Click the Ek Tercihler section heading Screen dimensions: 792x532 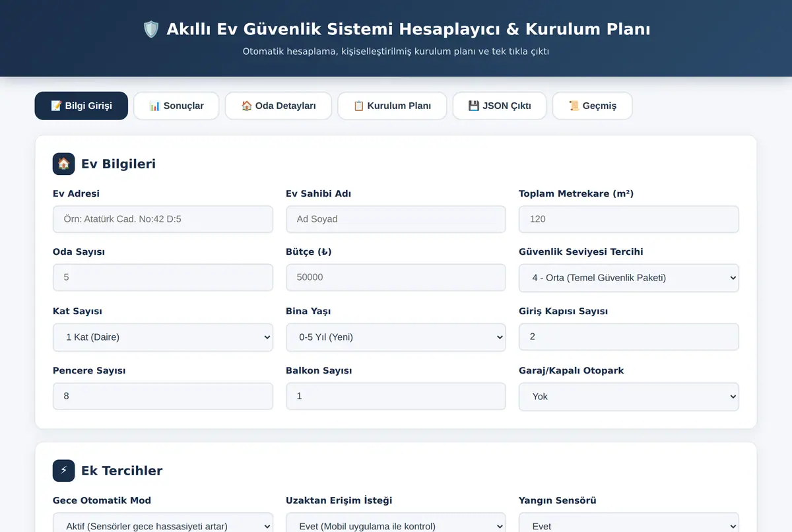coord(122,471)
